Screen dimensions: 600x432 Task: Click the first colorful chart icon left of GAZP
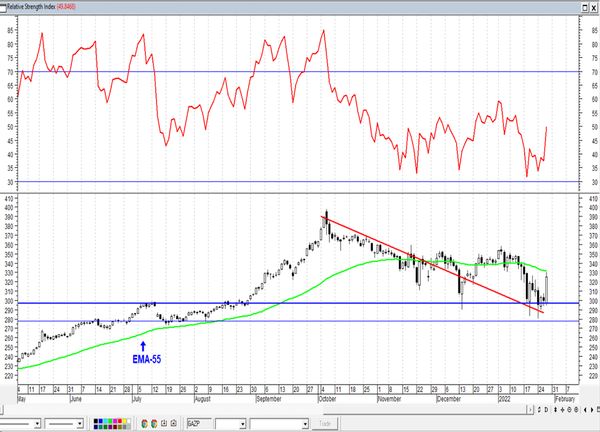click(144, 423)
